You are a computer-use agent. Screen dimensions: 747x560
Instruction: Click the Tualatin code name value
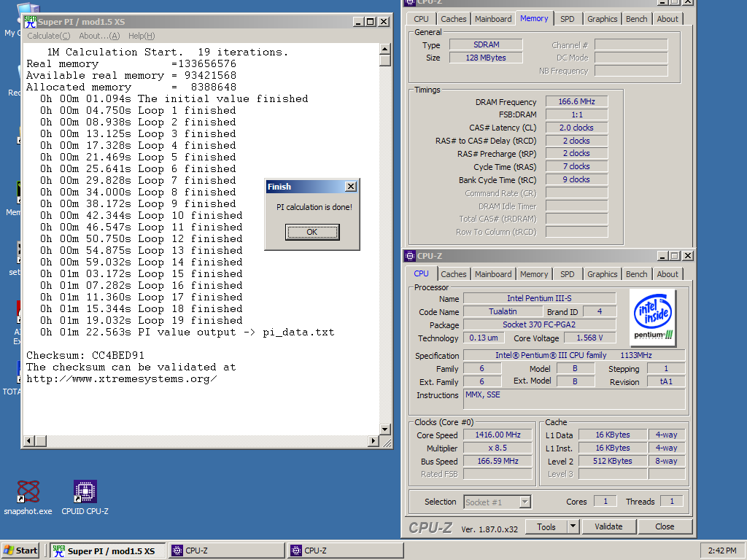click(x=503, y=311)
